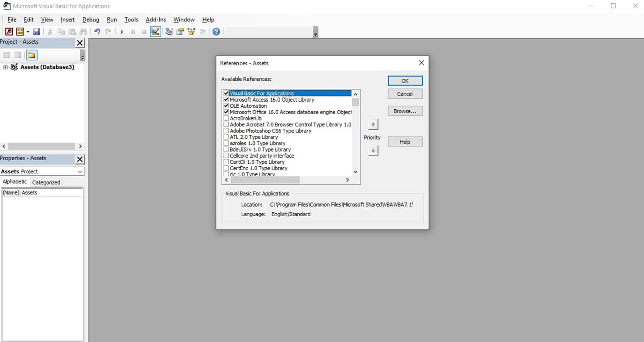Uncheck Microsoft Access 16.0 Object Library
Image resolution: width=644 pixels, height=342 pixels.
226,100
